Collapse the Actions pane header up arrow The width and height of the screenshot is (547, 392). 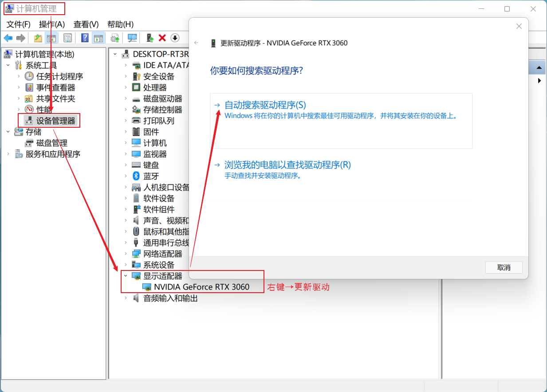click(539, 68)
